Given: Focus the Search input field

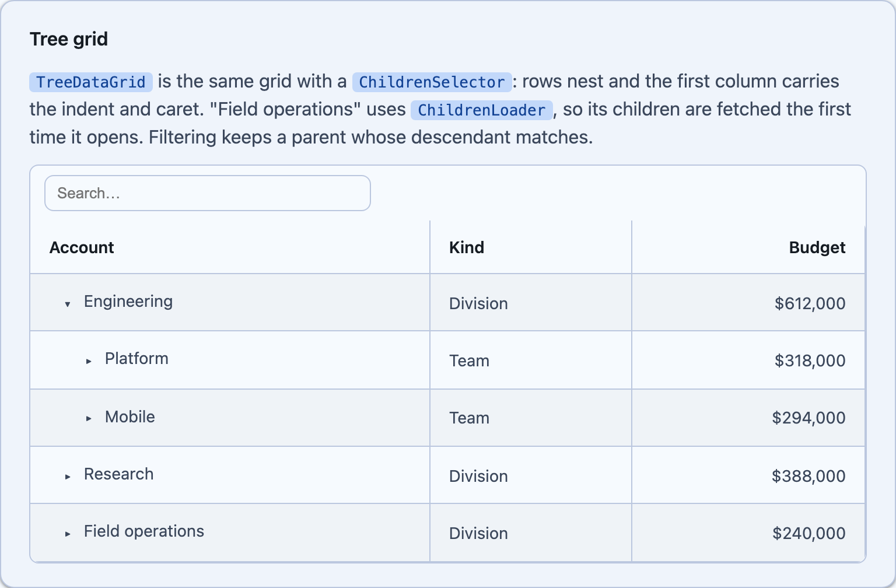Looking at the screenshot, I should click(x=208, y=193).
